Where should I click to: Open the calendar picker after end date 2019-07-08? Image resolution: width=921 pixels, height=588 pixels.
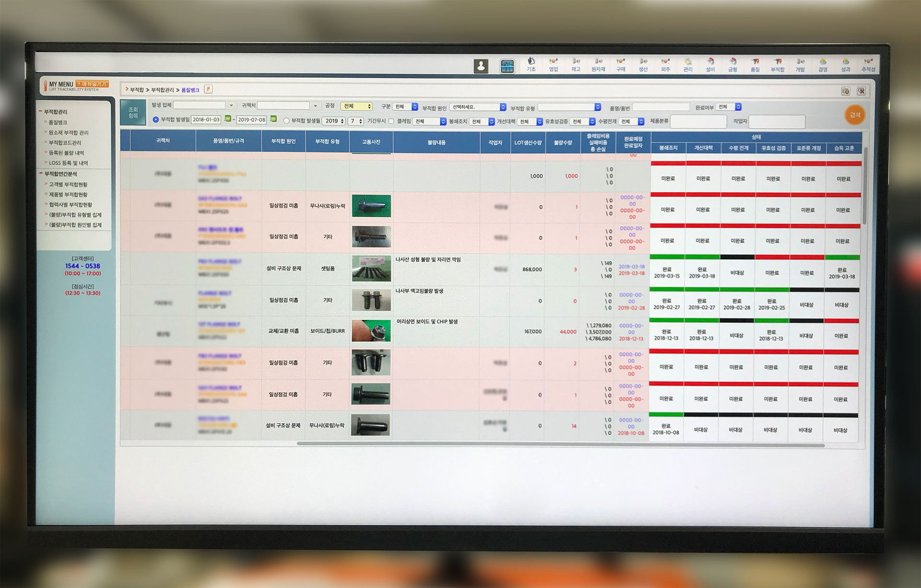(x=273, y=119)
